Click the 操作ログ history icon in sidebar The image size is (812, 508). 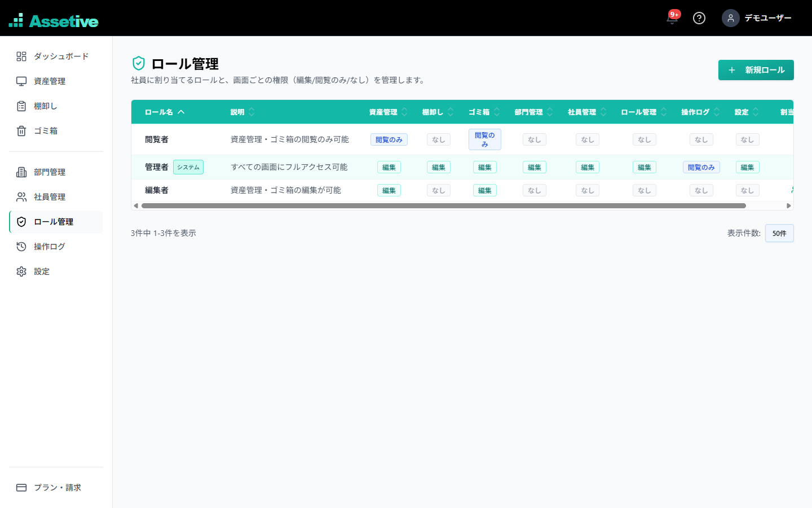point(21,247)
